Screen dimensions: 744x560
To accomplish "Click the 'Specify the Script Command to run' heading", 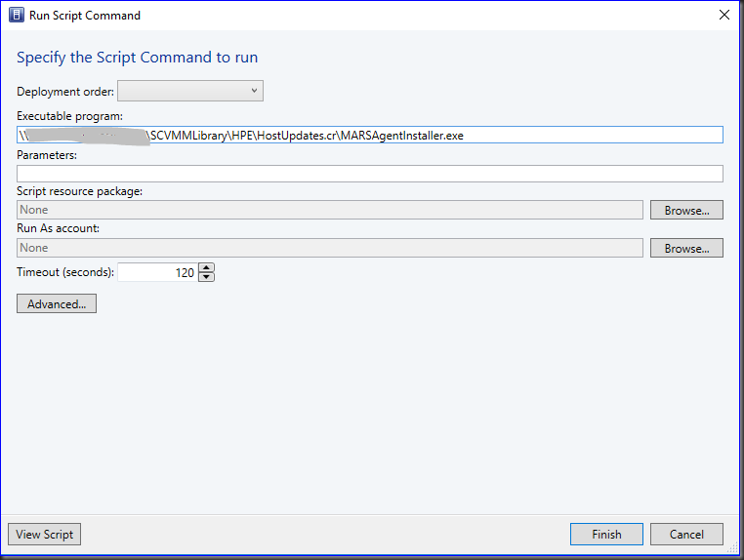I will coord(138,58).
